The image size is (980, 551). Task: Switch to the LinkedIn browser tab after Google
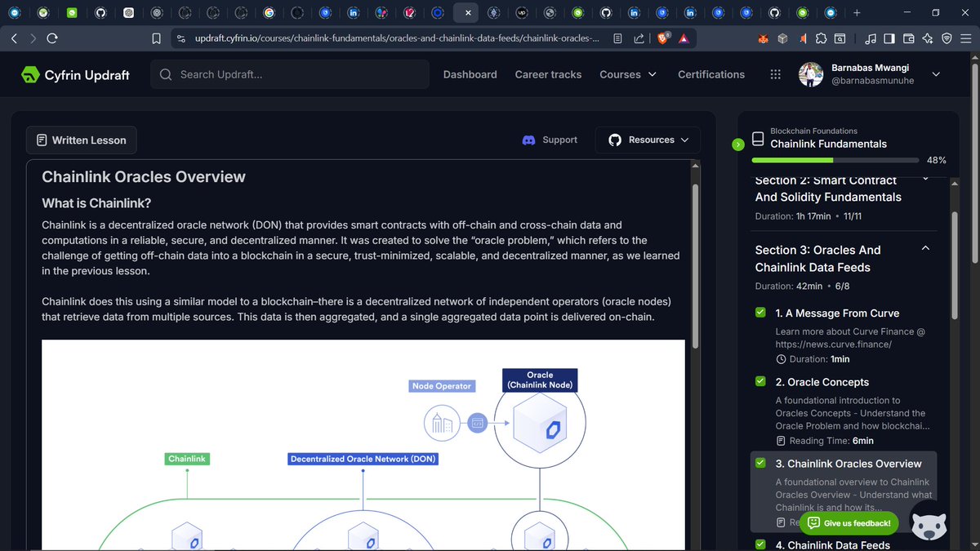(353, 13)
